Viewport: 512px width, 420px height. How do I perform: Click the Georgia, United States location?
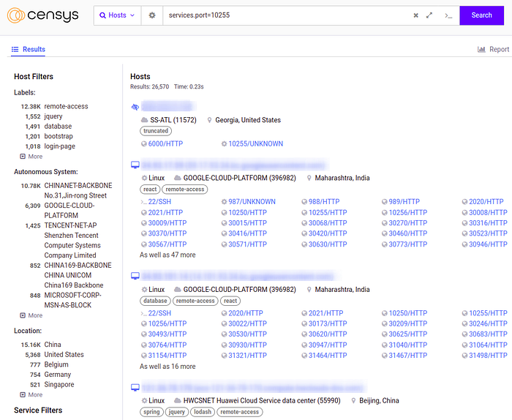point(248,120)
